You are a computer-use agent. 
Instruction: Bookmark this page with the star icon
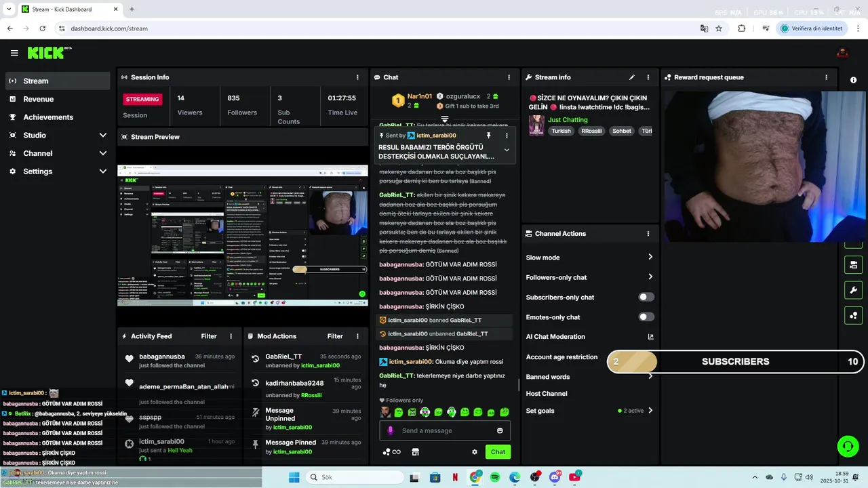point(719,28)
